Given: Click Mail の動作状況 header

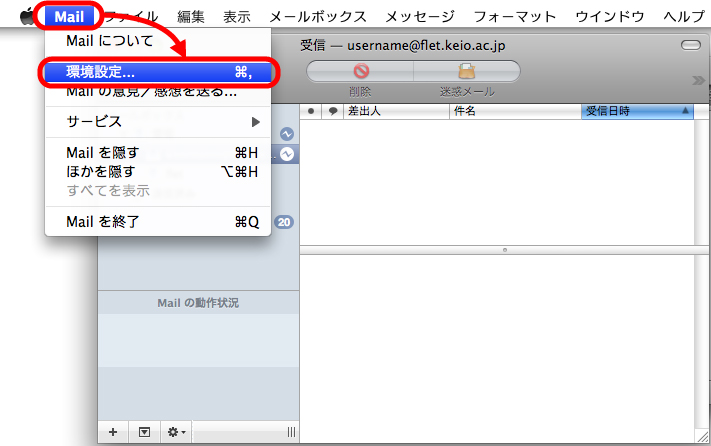Looking at the screenshot, I should [198, 303].
